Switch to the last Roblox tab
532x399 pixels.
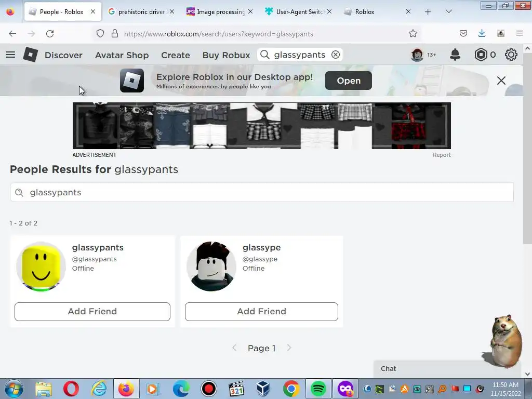click(x=377, y=11)
